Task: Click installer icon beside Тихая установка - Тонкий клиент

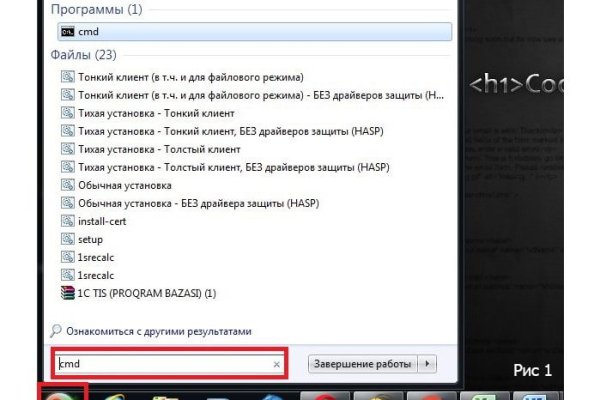Action: (x=68, y=113)
